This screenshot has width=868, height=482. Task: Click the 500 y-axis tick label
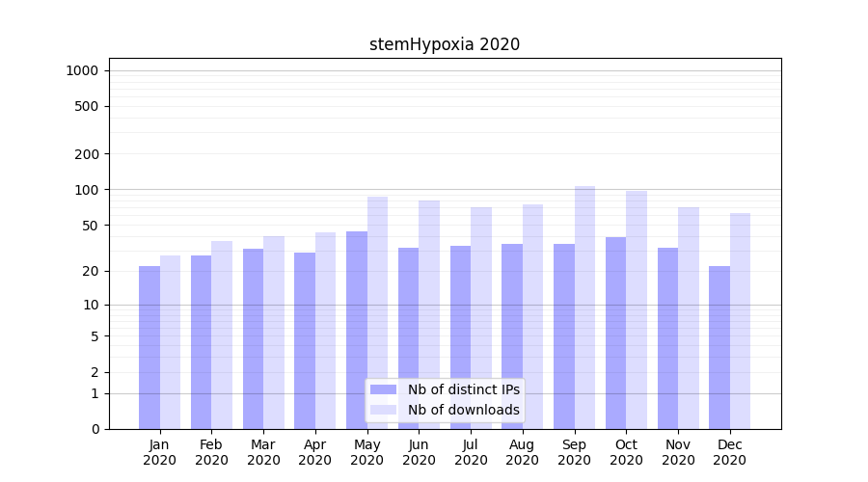tap(86, 106)
